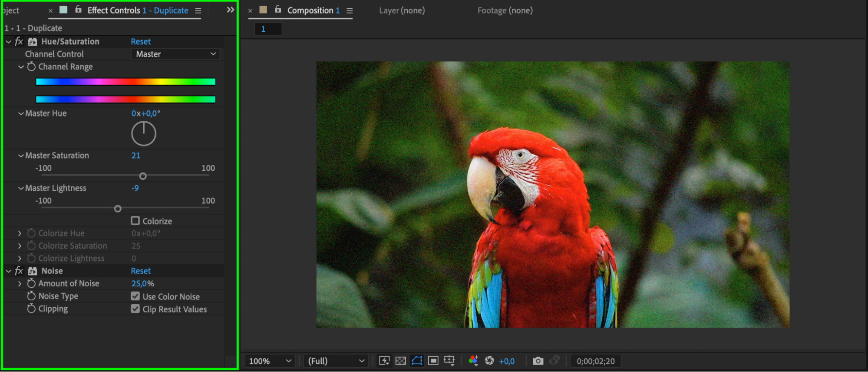
Task: Click the Region of Interest icon
Action: click(x=433, y=361)
